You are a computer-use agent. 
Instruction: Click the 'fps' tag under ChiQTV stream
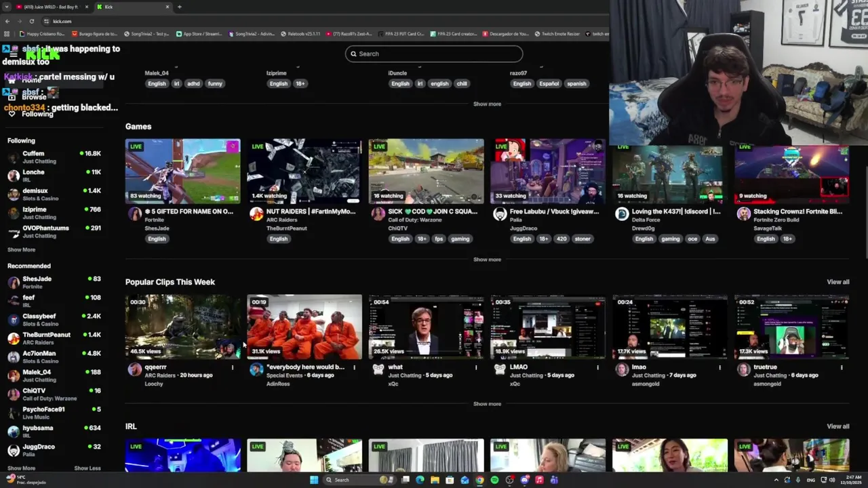coord(439,239)
